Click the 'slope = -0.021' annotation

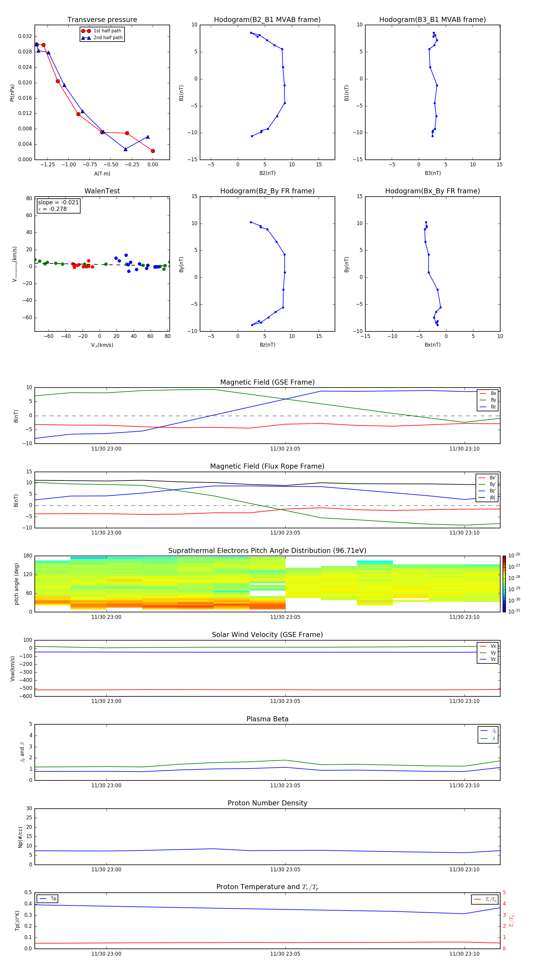click(58, 203)
